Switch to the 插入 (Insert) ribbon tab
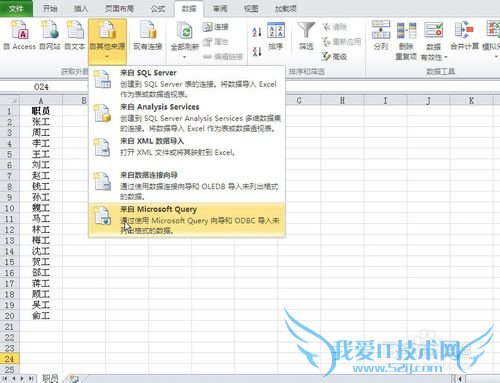500x383 pixels. (81, 8)
